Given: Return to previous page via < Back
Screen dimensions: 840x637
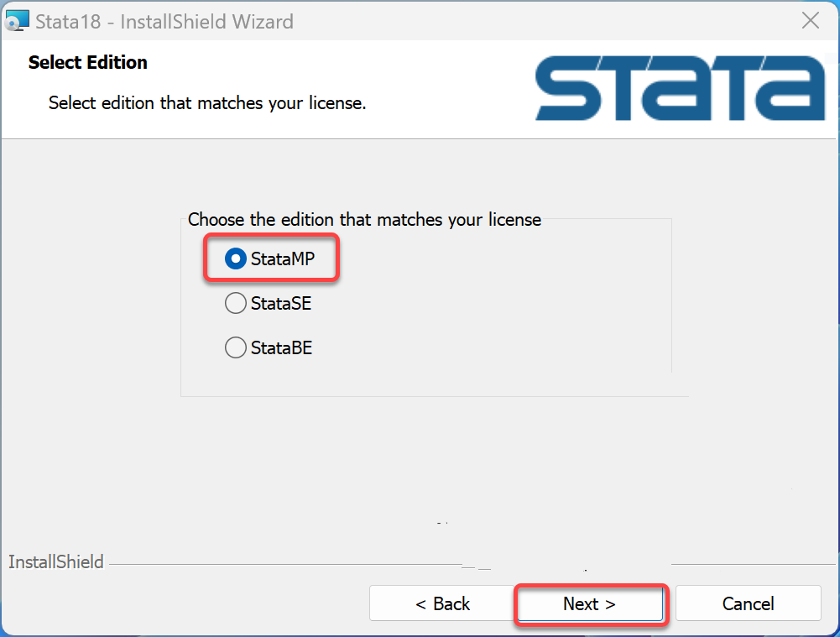Looking at the screenshot, I should click(442, 603).
